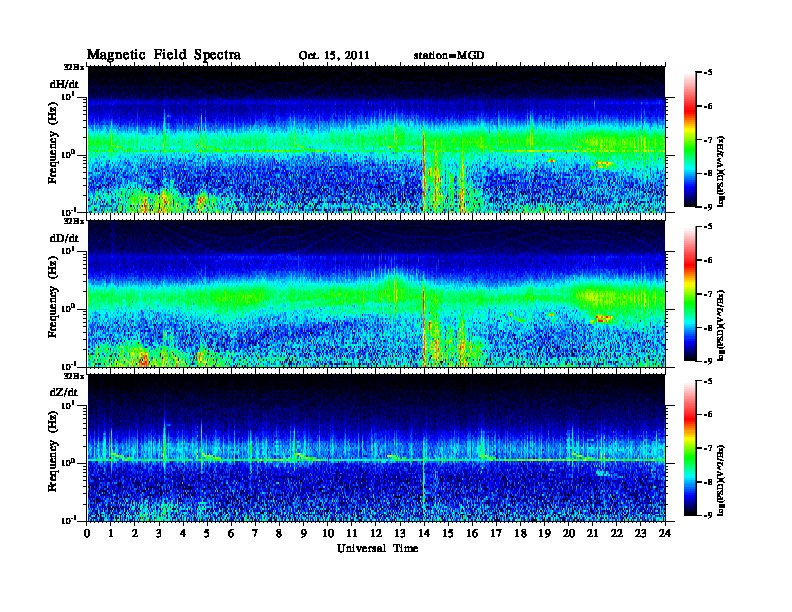Select the date text "Oct. 15, 2011"
Screen dimensions: 792x612
(334, 56)
